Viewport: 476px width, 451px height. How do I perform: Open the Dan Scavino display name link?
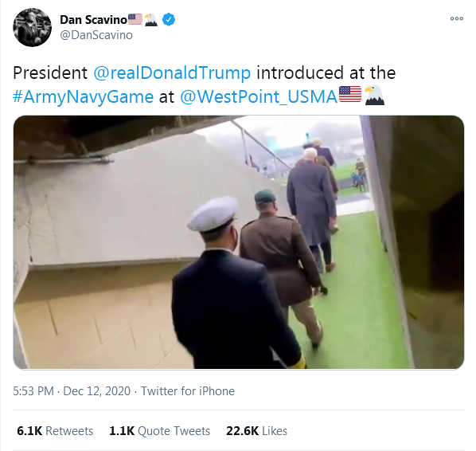93,20
